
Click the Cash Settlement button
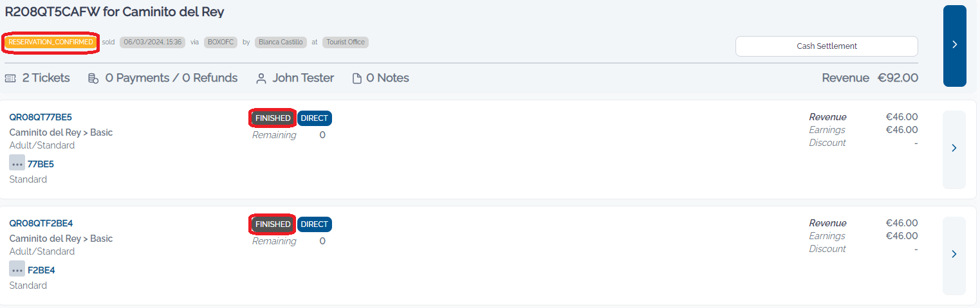click(827, 46)
